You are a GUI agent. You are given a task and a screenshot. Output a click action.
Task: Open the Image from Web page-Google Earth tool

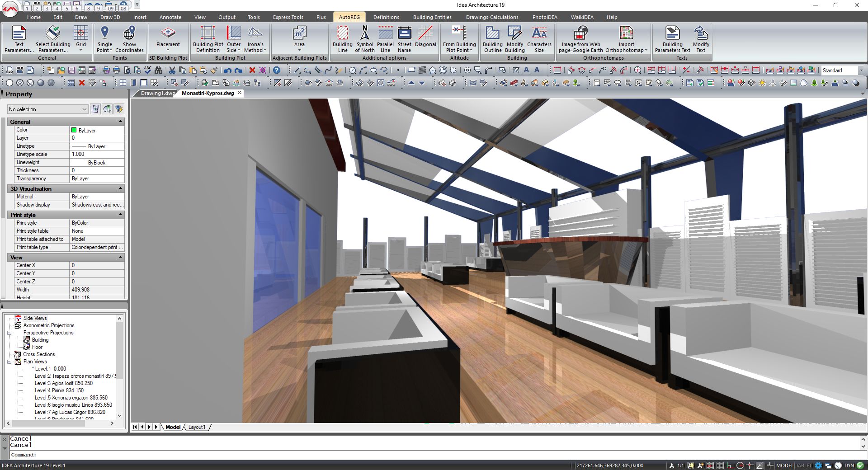point(580,38)
